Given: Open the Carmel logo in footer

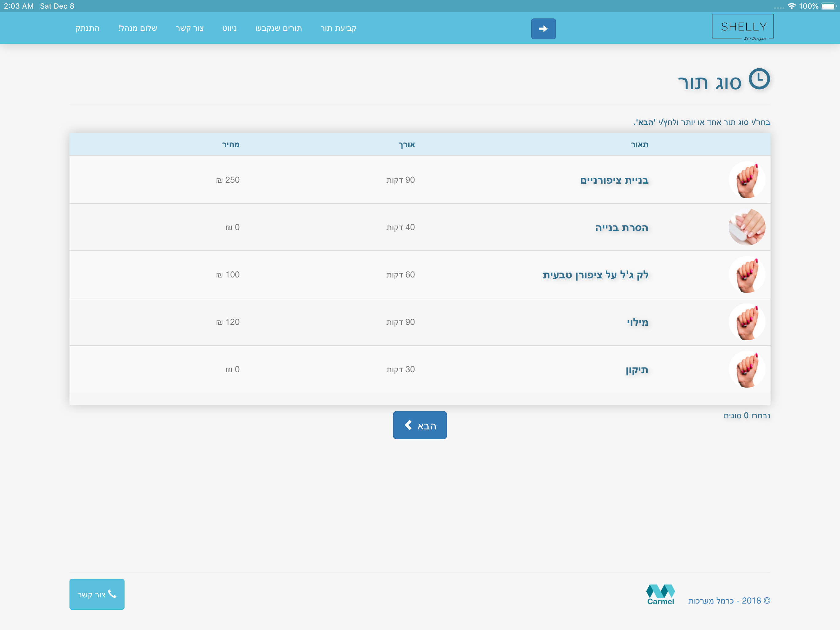Looking at the screenshot, I should (x=660, y=594).
